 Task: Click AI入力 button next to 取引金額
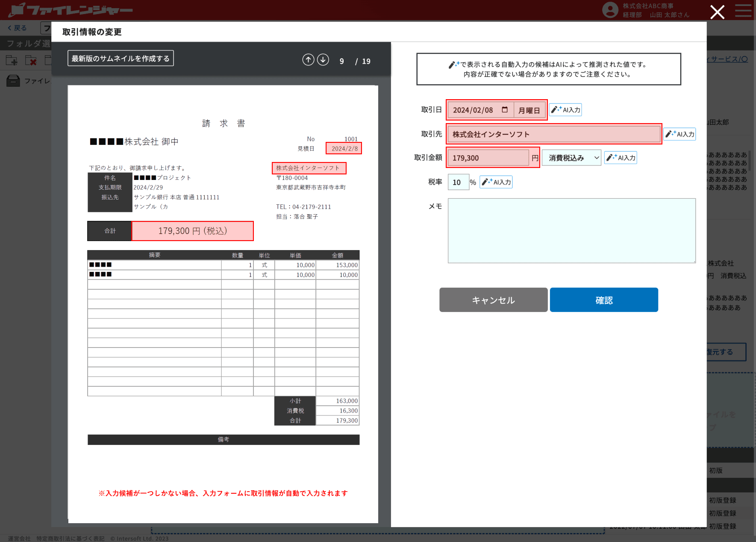pos(621,158)
